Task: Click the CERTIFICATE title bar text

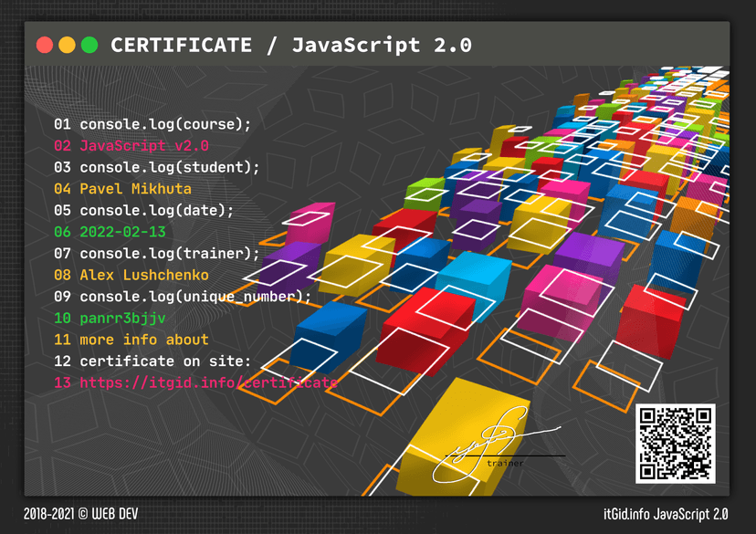Action: coord(180,45)
